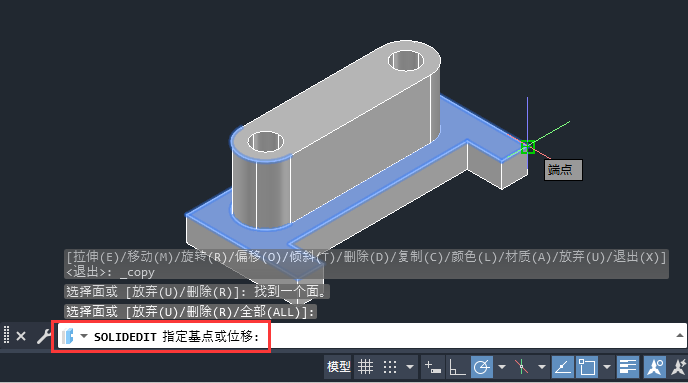Image resolution: width=688 pixels, height=383 pixels.
Task: Toggle polar tracking icon
Action: pyautogui.click(x=481, y=367)
